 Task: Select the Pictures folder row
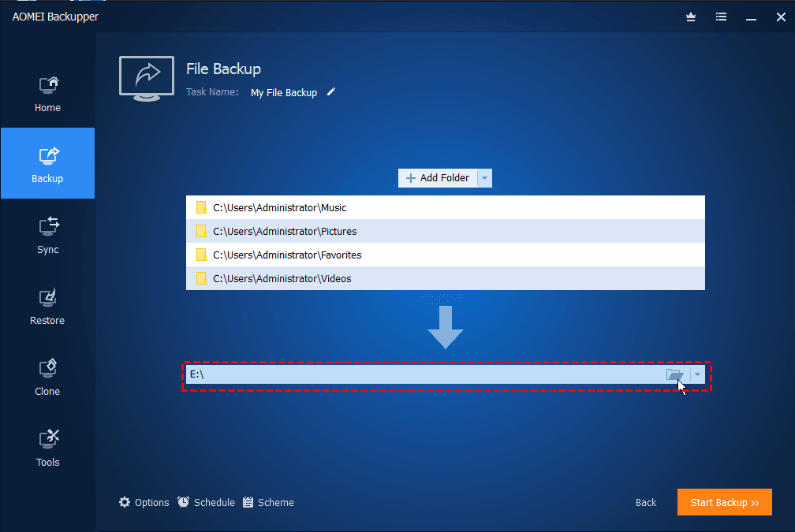click(445, 231)
